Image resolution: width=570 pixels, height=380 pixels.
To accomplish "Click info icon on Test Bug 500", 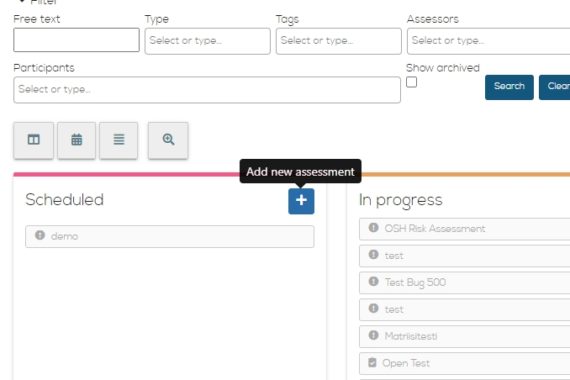I will point(373,281).
